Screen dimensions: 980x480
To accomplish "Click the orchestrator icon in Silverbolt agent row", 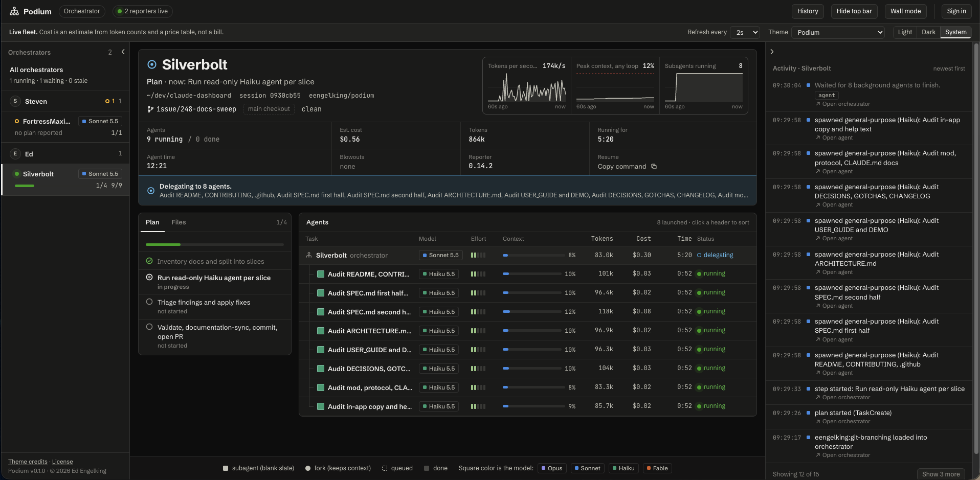I will (309, 255).
